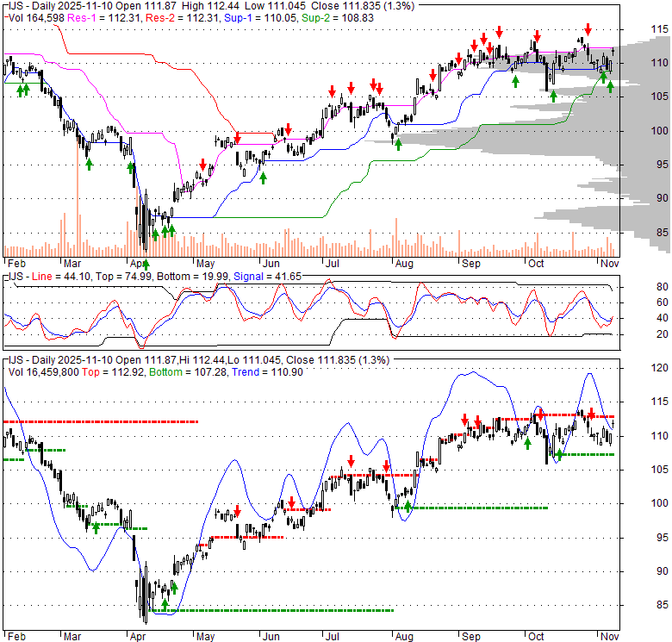This screenshot has width=672, height=642.
Task: Click 'Signal = 41.65' label
Action: coord(267,277)
